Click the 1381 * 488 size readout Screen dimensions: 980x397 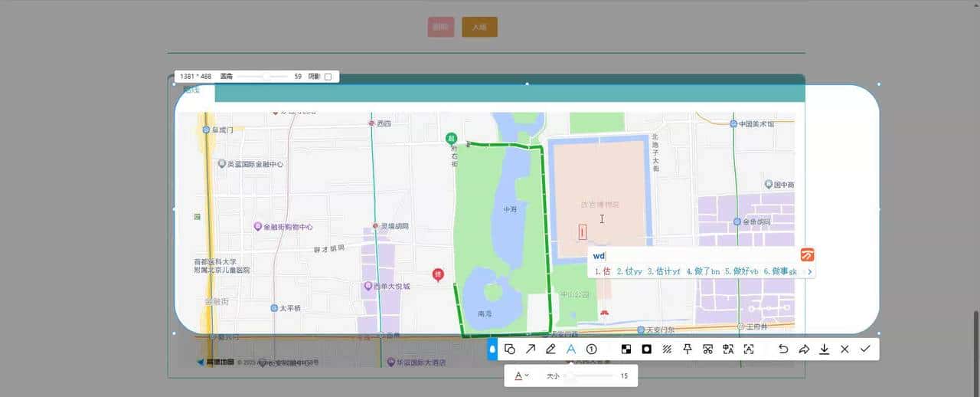pyautogui.click(x=194, y=77)
